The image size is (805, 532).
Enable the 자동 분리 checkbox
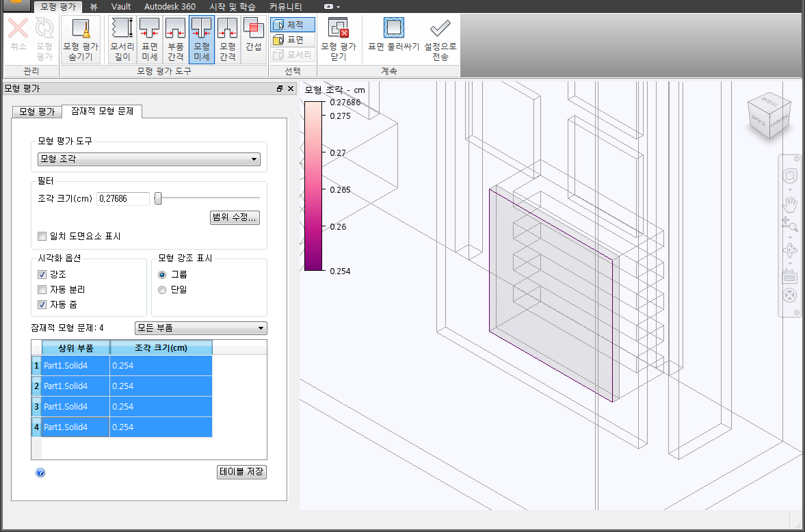[42, 290]
